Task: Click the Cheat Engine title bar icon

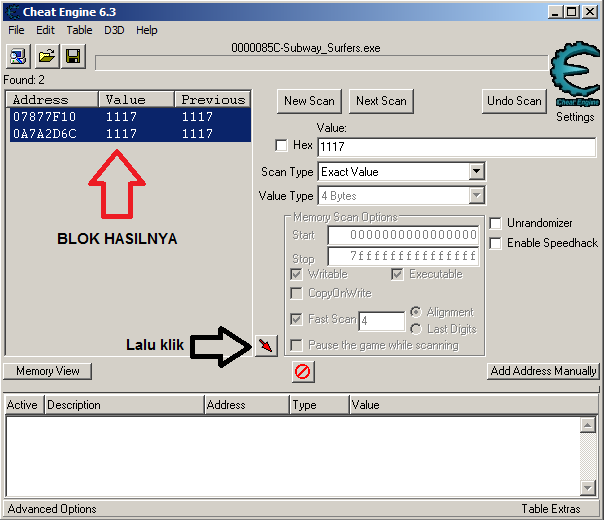Action: (x=13, y=12)
